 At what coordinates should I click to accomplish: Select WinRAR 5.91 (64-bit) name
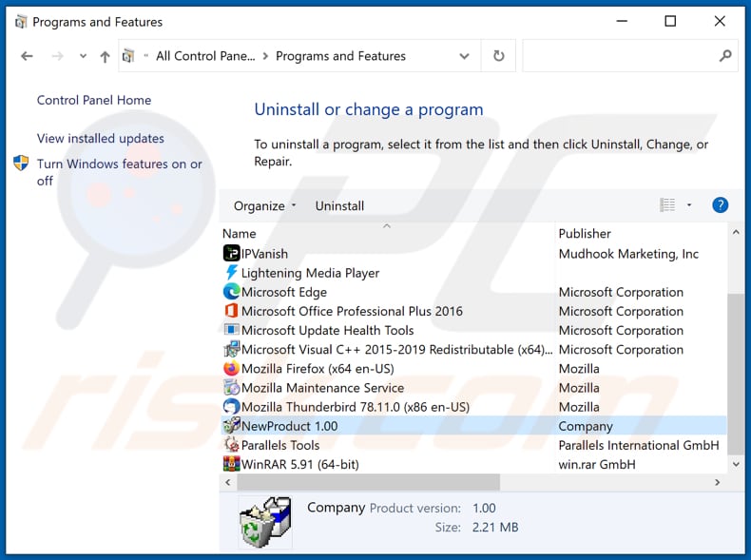click(x=299, y=464)
